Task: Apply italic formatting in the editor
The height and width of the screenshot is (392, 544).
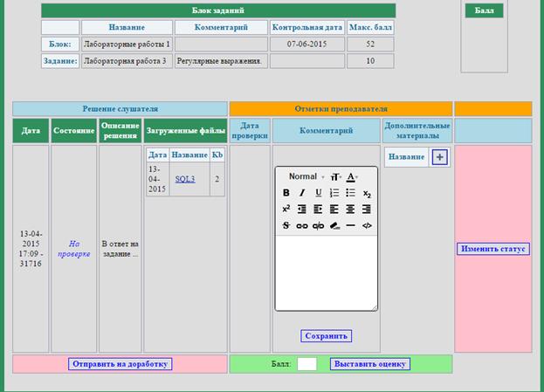Action: 302,193
